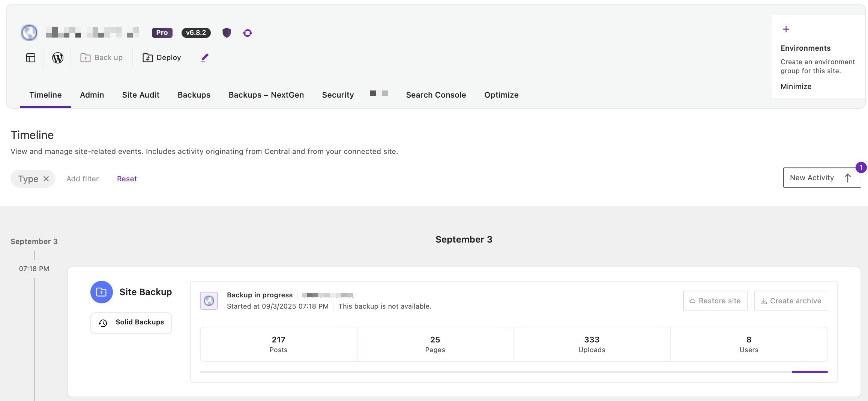Open the site dashboard layout icon
This screenshot has height=401, width=868.
(31, 58)
